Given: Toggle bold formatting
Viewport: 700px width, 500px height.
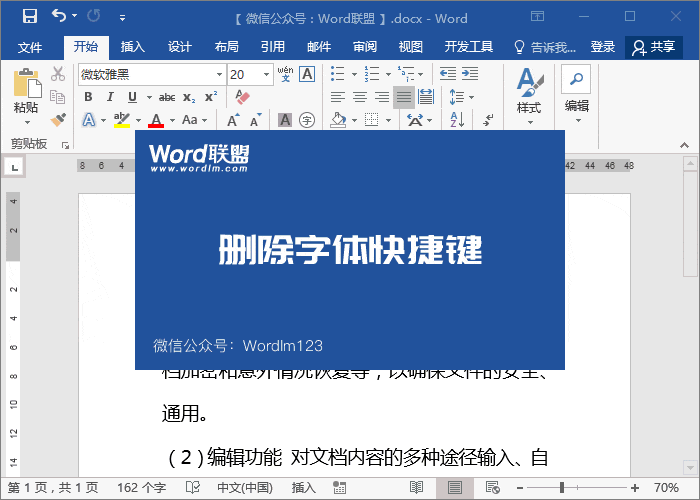Looking at the screenshot, I should click(88, 97).
